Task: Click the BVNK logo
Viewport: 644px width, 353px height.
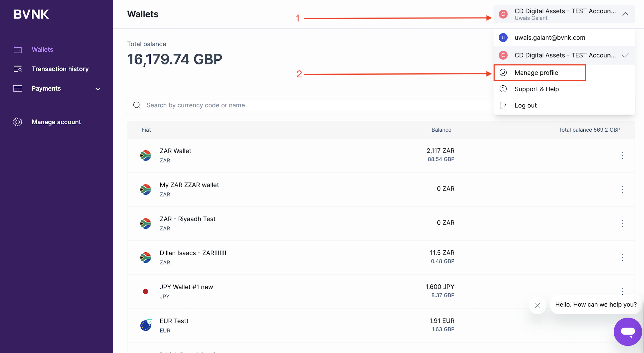Action: pyautogui.click(x=31, y=14)
